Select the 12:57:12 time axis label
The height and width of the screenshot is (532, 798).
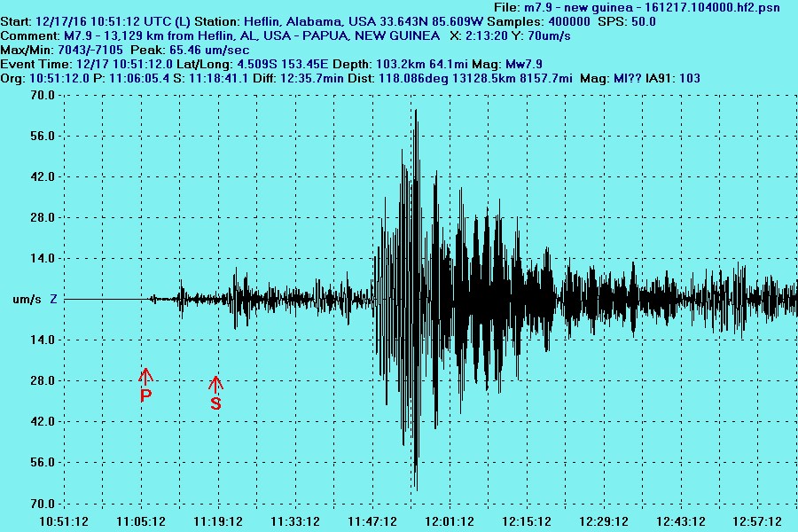pos(757,522)
